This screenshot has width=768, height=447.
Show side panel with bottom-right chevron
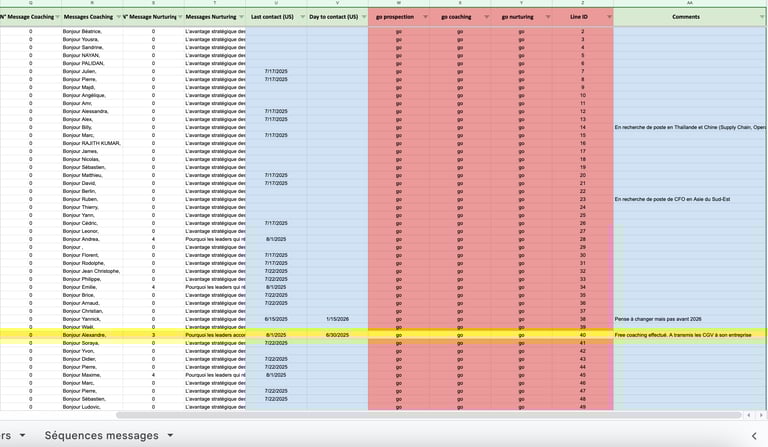coord(754,436)
